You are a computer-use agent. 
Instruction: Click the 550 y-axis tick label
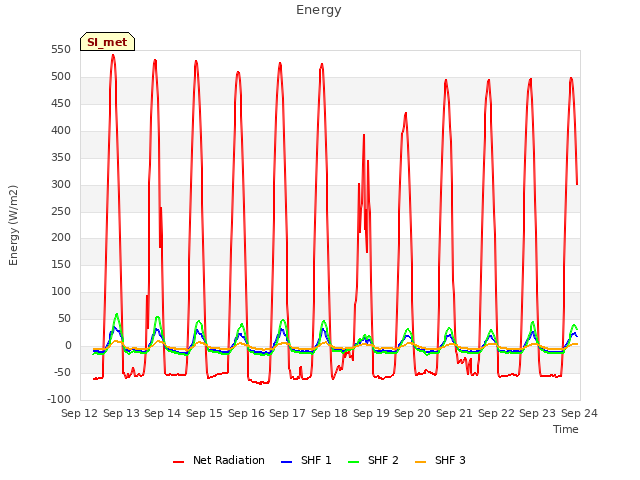[x=61, y=50]
